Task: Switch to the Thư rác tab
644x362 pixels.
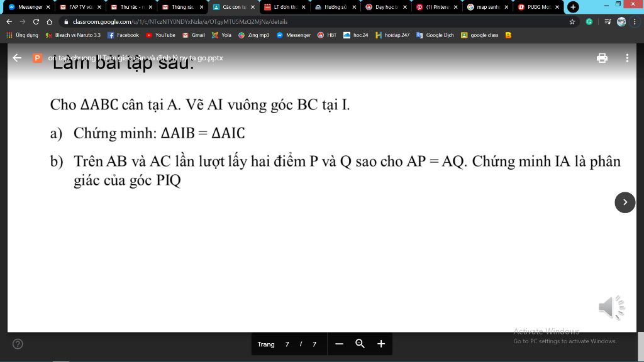Action: (x=132, y=7)
